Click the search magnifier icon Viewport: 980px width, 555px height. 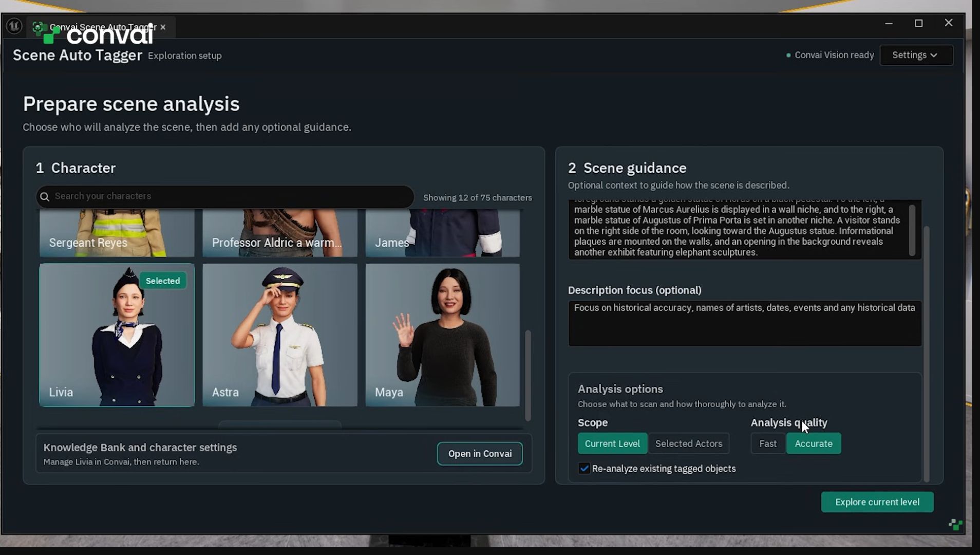click(x=45, y=197)
